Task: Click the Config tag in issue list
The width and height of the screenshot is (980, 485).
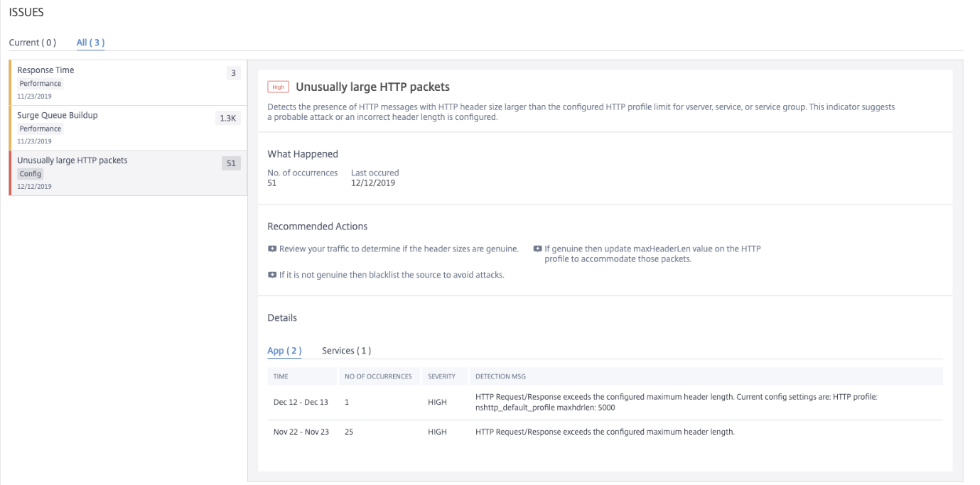Action: 31,174
